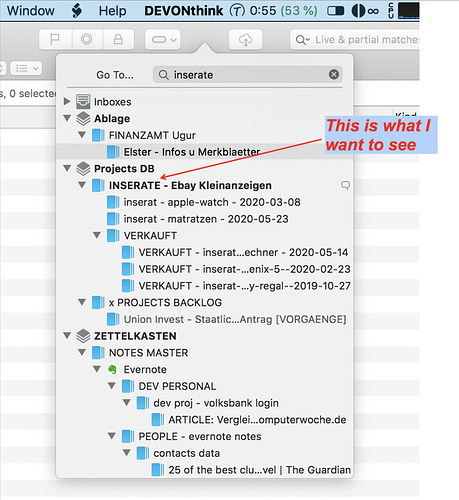
Task: Select the NOTES MASTER group
Action: tap(148, 353)
